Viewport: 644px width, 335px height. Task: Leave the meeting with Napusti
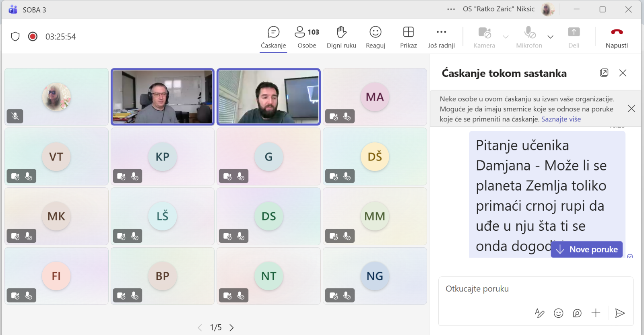tap(616, 37)
